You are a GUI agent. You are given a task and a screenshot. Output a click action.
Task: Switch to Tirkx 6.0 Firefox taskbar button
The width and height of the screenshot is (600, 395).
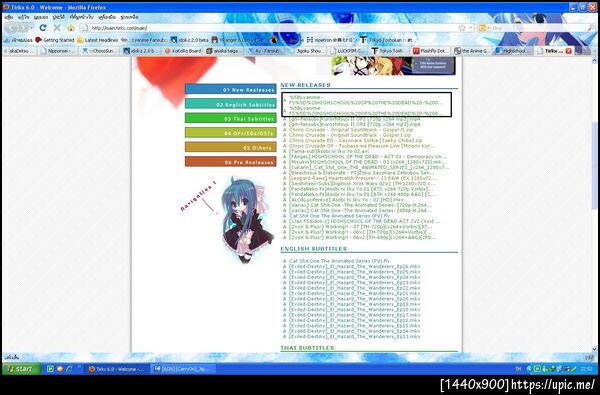pyautogui.click(x=116, y=369)
